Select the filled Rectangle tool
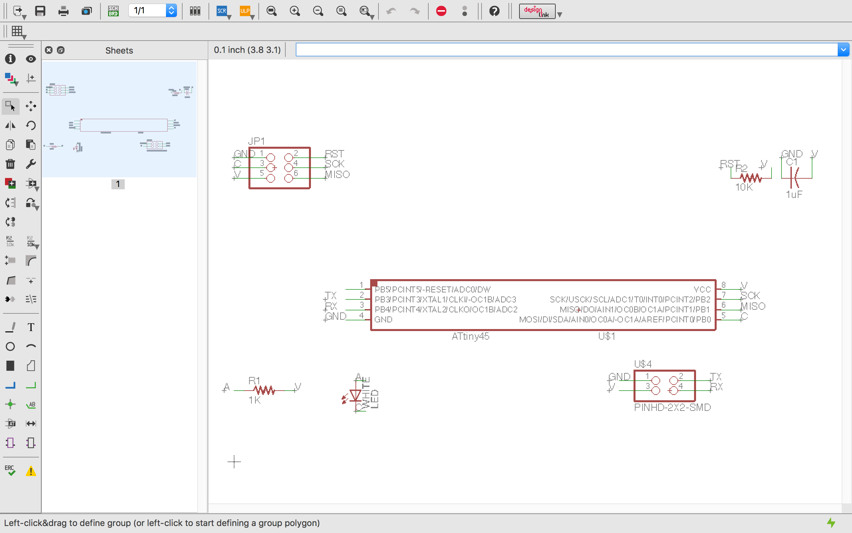This screenshot has width=852, height=533. [10, 366]
